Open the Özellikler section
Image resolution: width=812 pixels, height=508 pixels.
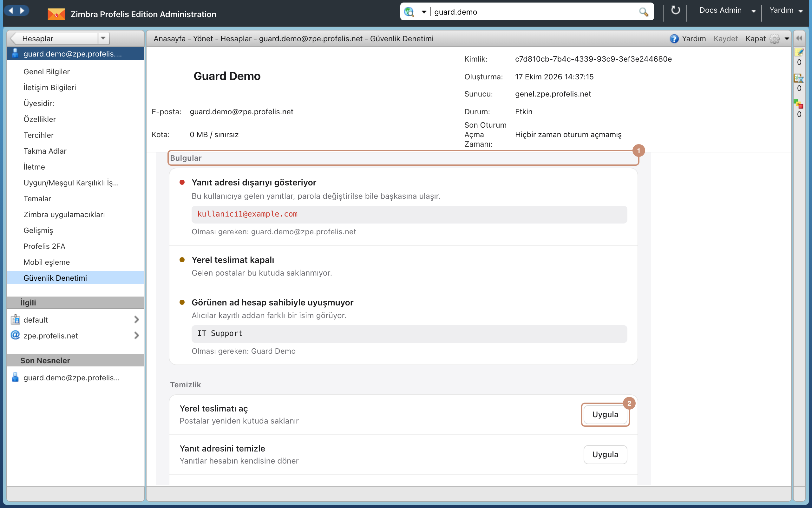coord(40,119)
